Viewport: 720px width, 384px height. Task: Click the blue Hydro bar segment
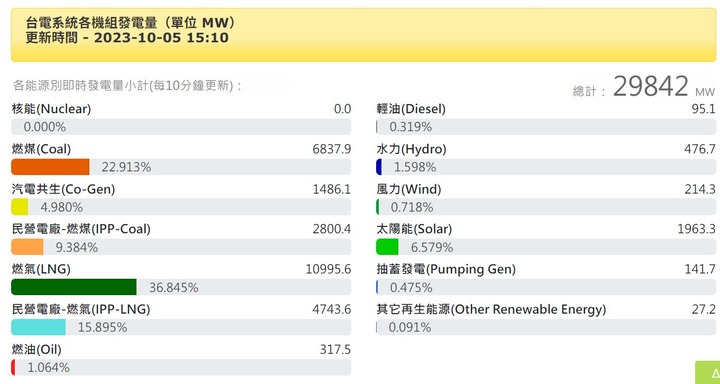[379, 167]
